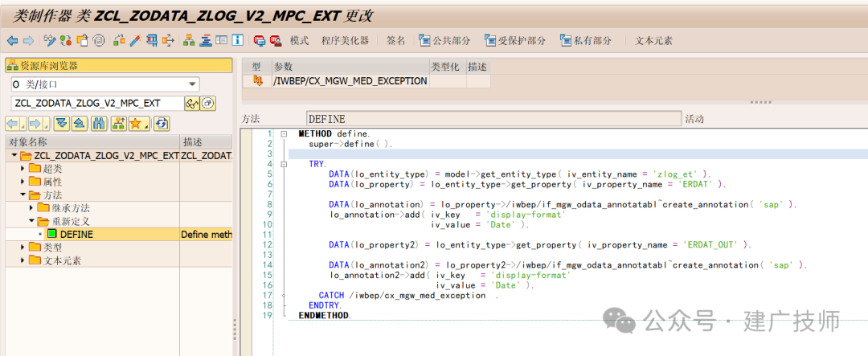Click the Refresh object list icon
Viewport: 868px width, 356px height.
click(x=161, y=124)
